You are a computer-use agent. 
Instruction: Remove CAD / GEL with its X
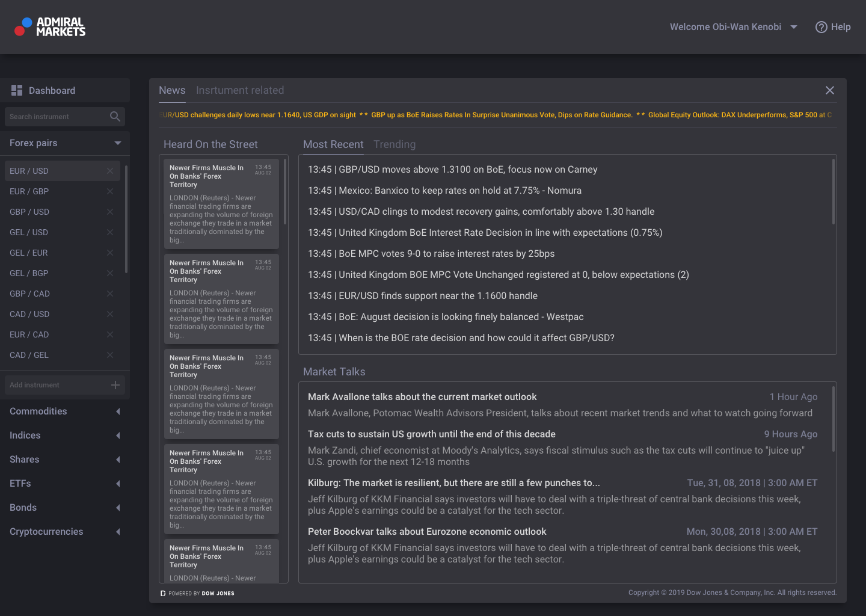click(x=110, y=355)
